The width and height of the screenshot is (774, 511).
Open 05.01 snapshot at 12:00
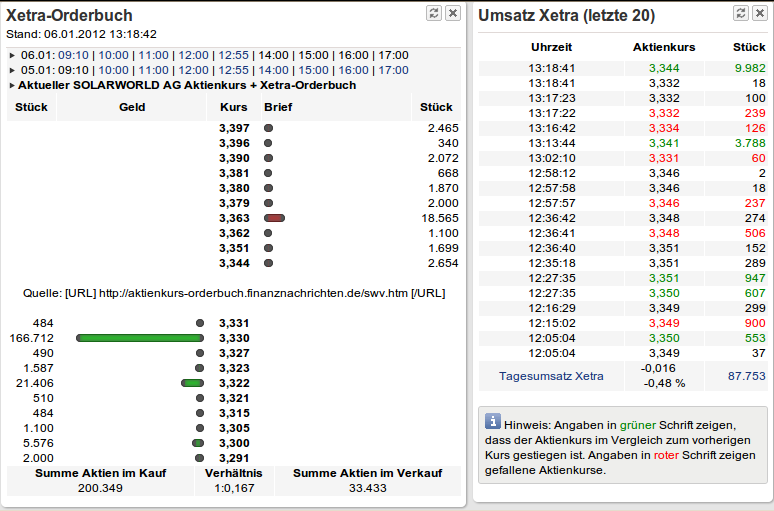[x=194, y=70]
